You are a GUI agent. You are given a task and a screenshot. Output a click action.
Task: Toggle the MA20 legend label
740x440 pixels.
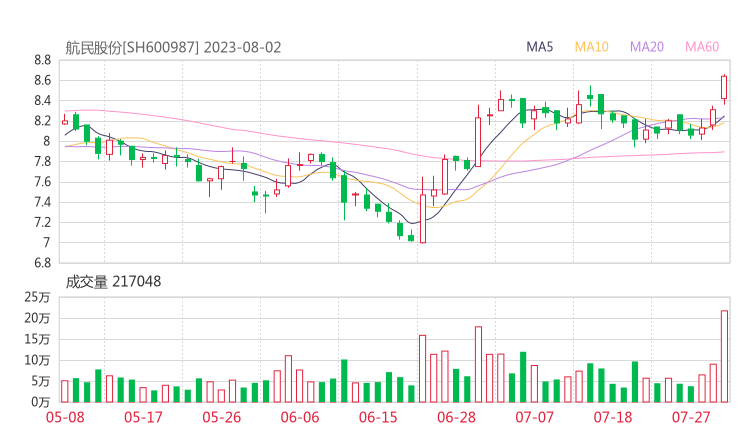[x=647, y=47]
